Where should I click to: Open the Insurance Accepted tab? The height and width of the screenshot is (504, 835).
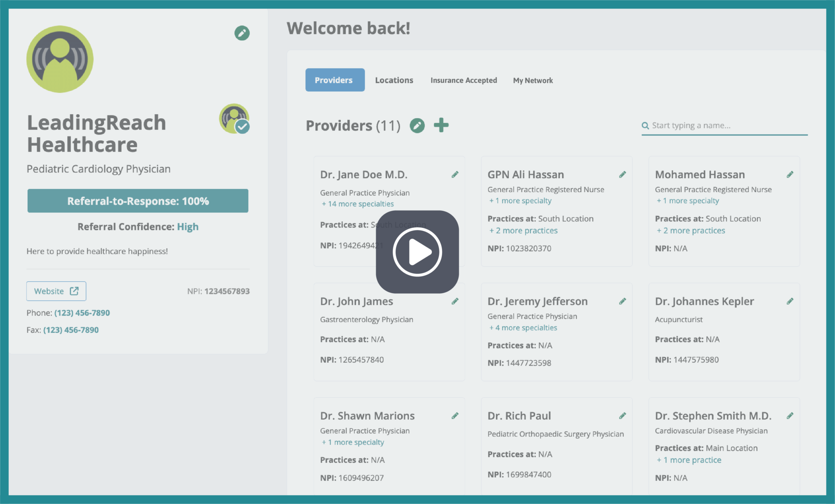coord(464,80)
